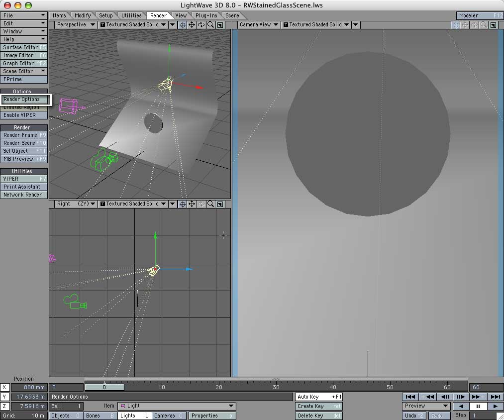The height and width of the screenshot is (420, 504).
Task: Click the move-view icon in the Perspective viewport
Action: click(x=192, y=25)
